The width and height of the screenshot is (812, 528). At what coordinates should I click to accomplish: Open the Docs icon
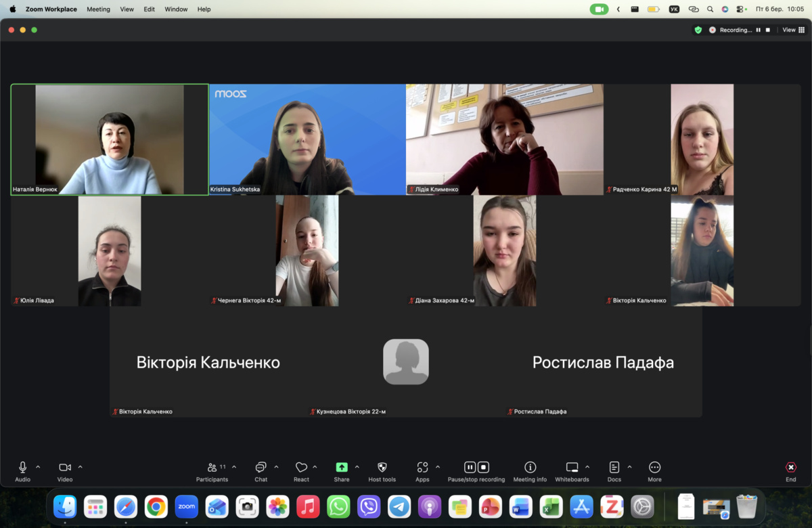click(614, 468)
